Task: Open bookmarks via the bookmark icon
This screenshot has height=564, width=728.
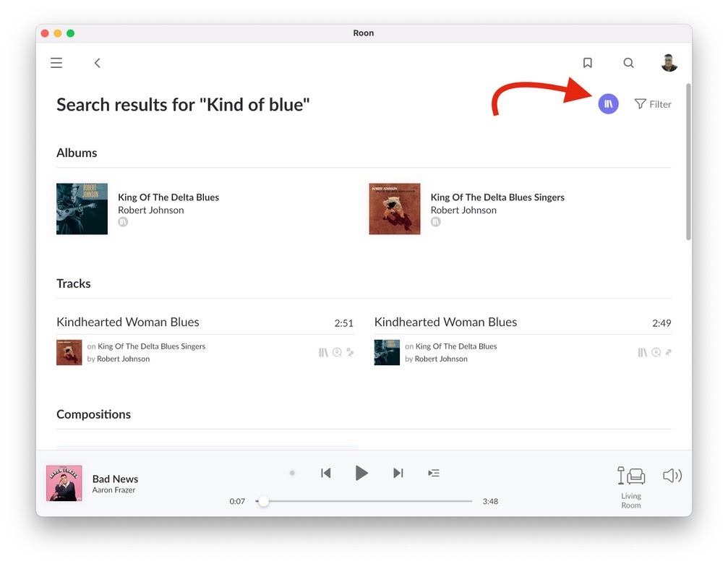Action: pyautogui.click(x=587, y=63)
